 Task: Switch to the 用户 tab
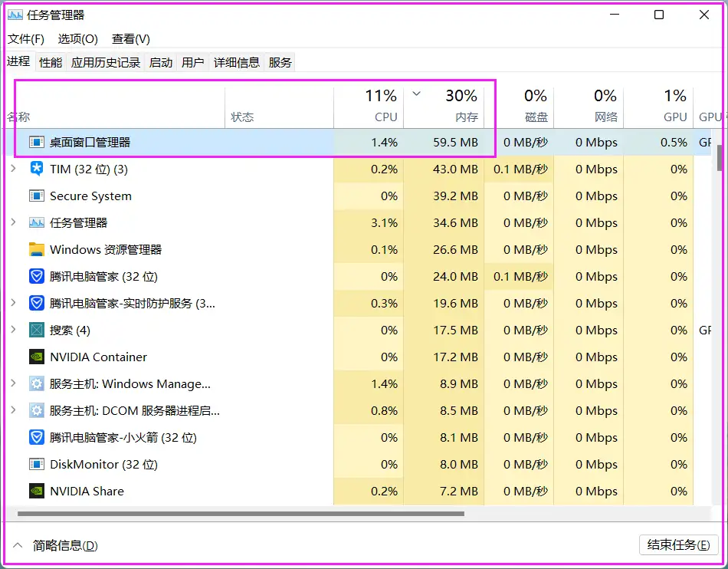(193, 62)
